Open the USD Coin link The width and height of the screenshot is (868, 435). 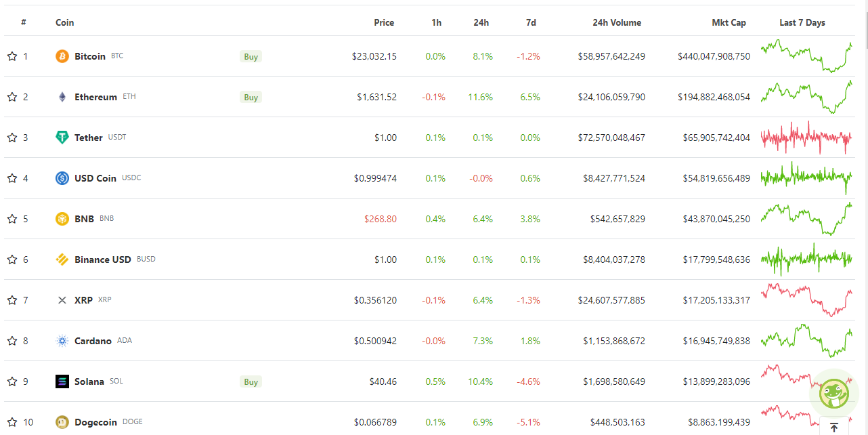click(95, 178)
